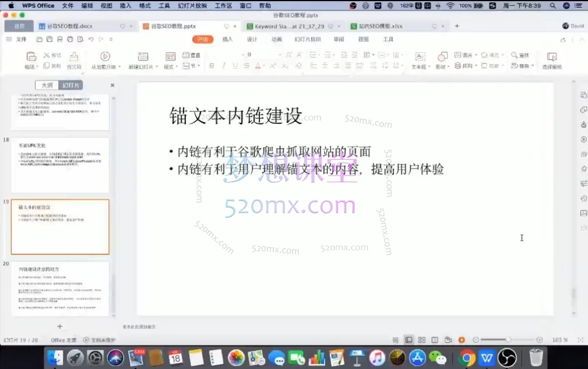Click the New Slide icon

[x=143, y=56]
